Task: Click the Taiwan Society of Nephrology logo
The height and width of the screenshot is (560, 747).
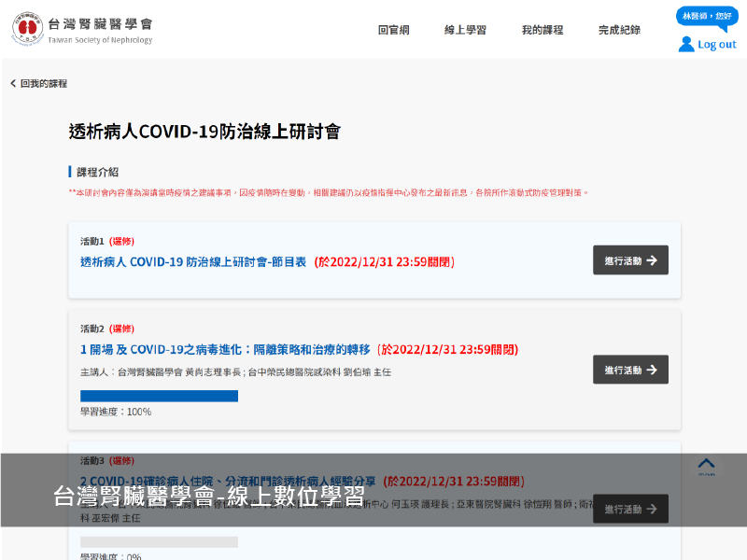Action: point(82,29)
